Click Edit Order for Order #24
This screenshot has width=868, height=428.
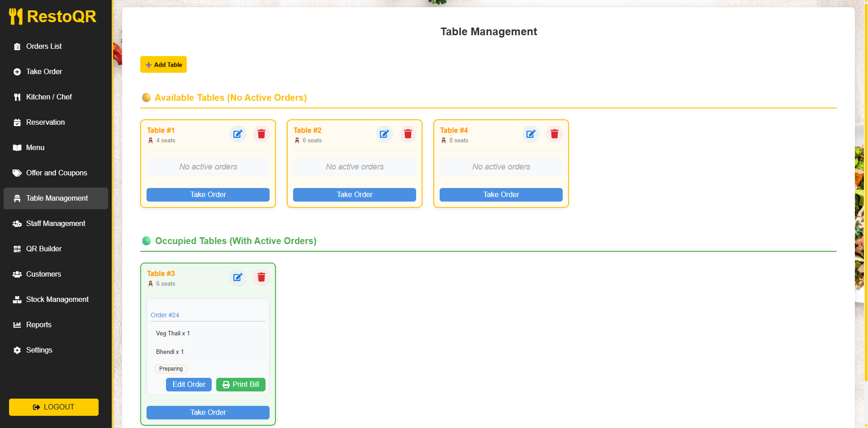coord(189,385)
